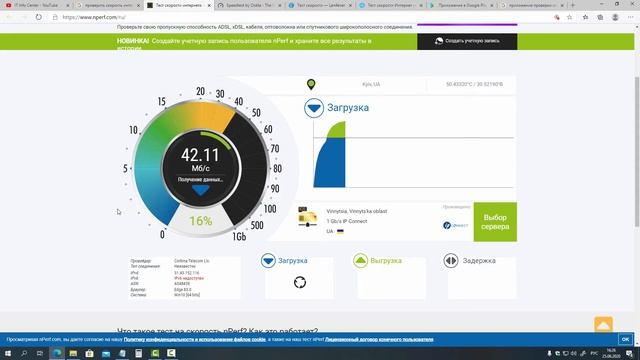This screenshot has width=640, height=360.
Task: Switch to the Google Play apps tab
Action: tap(462, 5)
